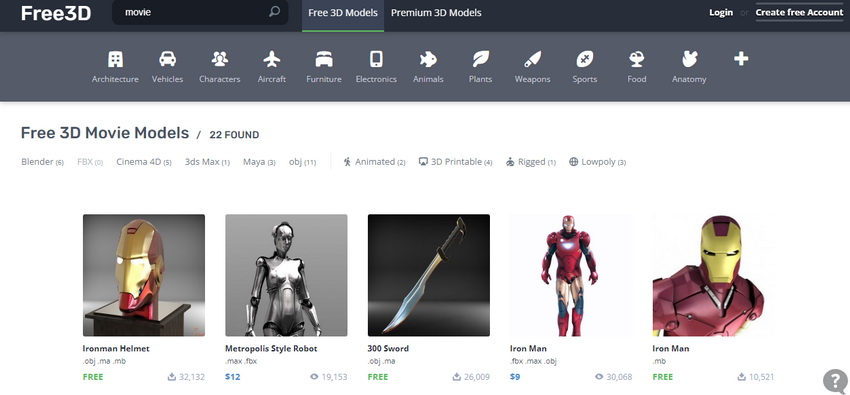Filter results by obj format
This screenshot has width=850, height=395.
[x=302, y=161]
